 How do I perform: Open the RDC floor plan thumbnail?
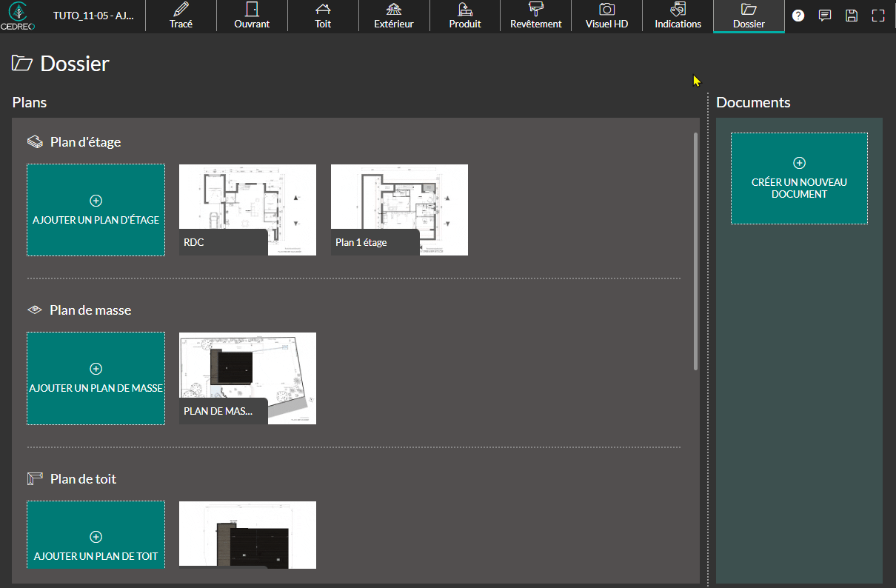click(x=247, y=210)
